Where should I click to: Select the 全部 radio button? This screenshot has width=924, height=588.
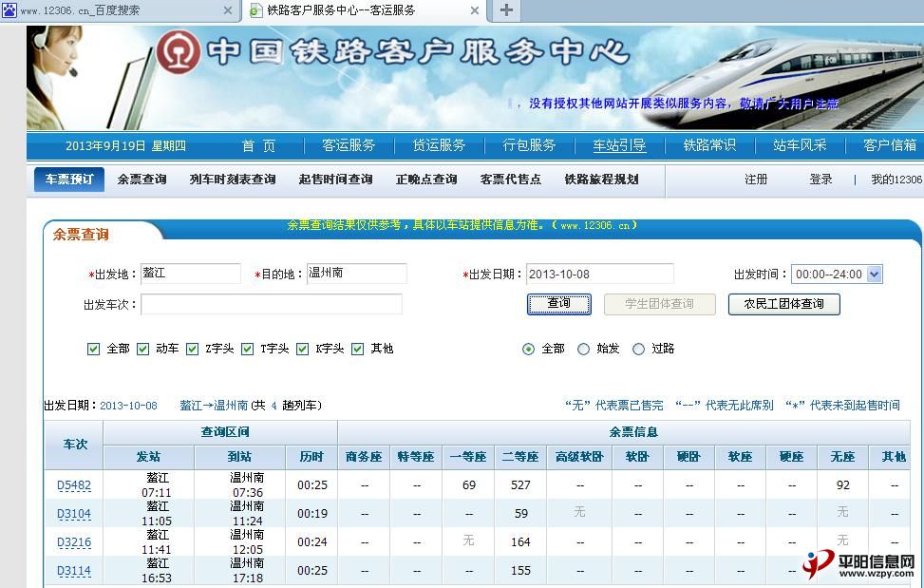click(528, 349)
